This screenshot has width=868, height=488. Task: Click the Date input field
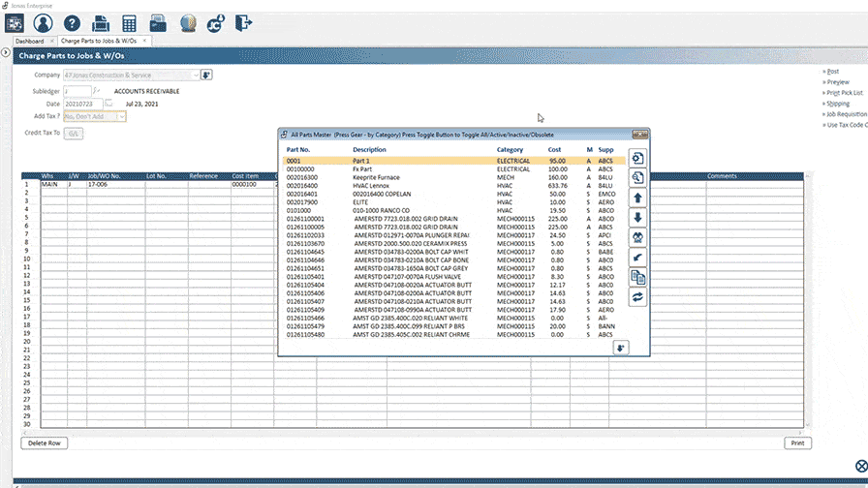(82, 104)
